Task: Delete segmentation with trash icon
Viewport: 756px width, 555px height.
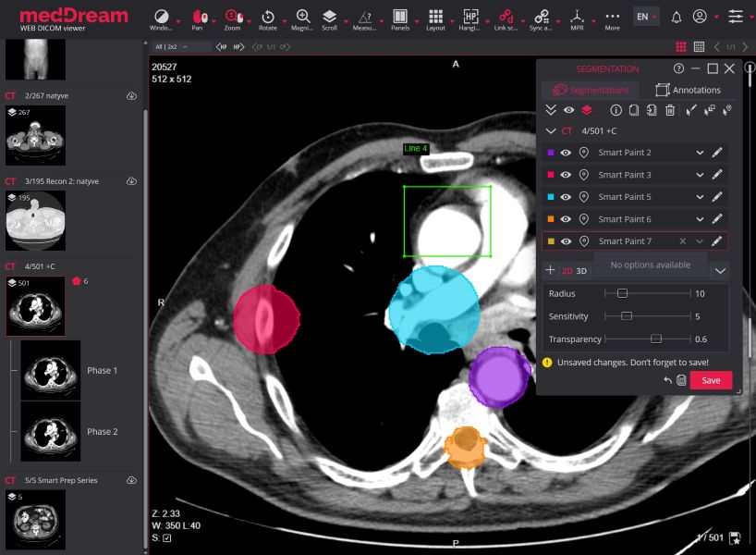Action: [x=670, y=110]
